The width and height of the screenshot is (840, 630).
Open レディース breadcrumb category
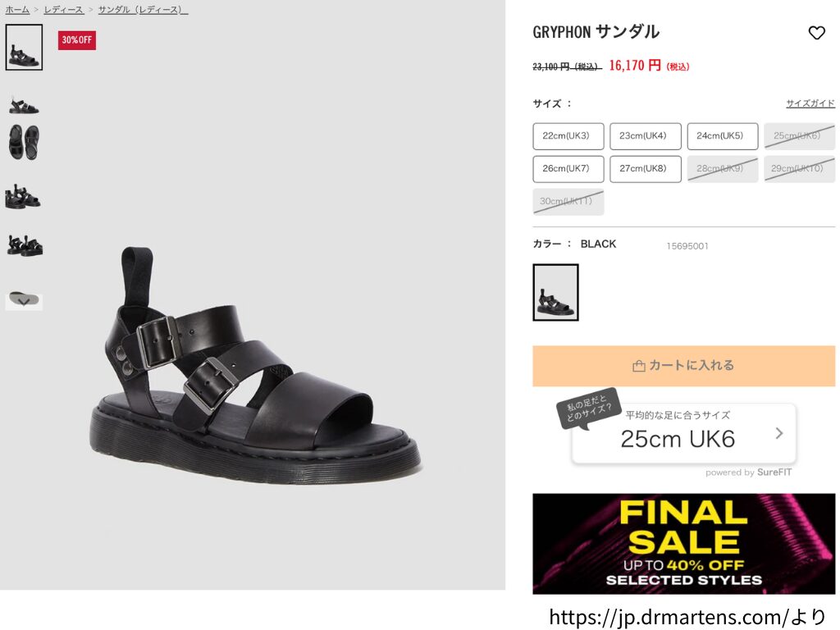pos(64,10)
